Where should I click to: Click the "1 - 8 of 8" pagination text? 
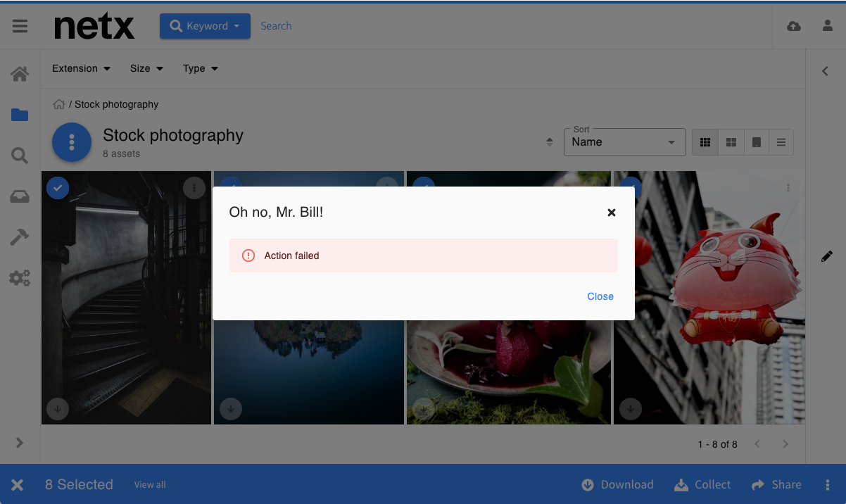(718, 444)
